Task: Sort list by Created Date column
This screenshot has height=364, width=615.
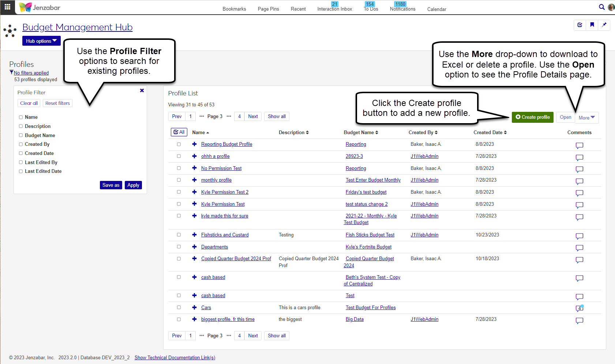Action: [490, 133]
